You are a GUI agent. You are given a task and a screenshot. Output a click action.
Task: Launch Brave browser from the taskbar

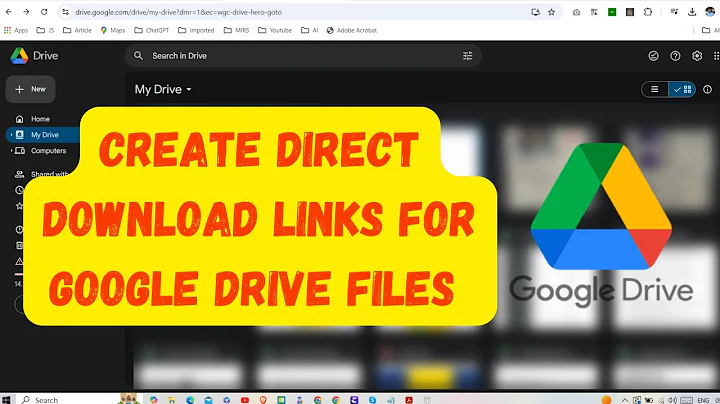[263, 400]
